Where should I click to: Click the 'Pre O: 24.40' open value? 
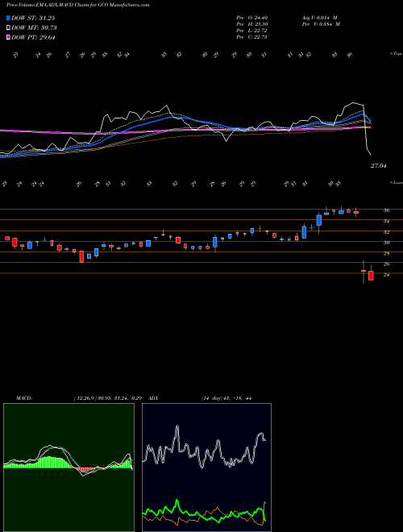(251, 18)
